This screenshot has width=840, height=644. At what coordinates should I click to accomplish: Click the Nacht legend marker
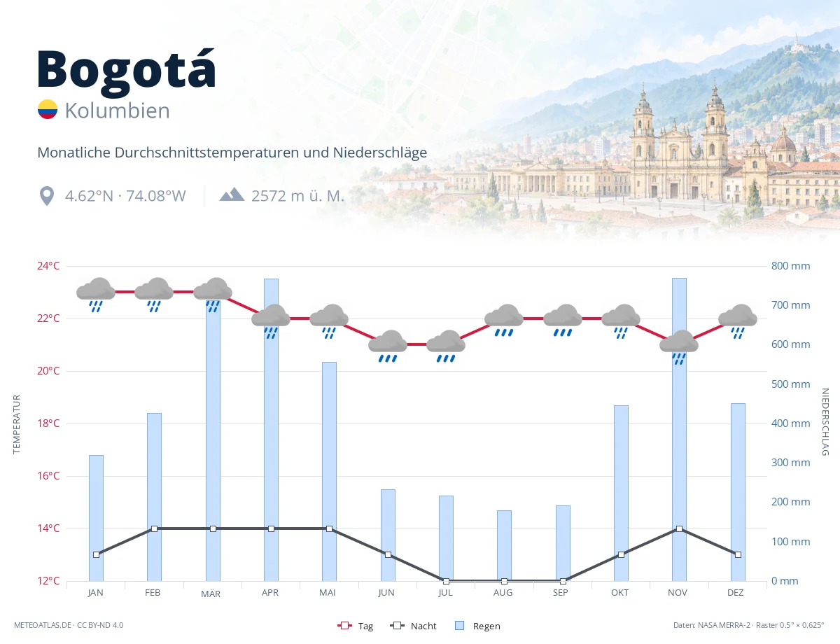tap(398, 626)
